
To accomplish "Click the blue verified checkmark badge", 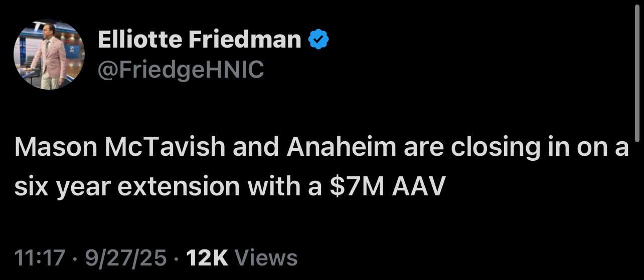I will tap(318, 40).
